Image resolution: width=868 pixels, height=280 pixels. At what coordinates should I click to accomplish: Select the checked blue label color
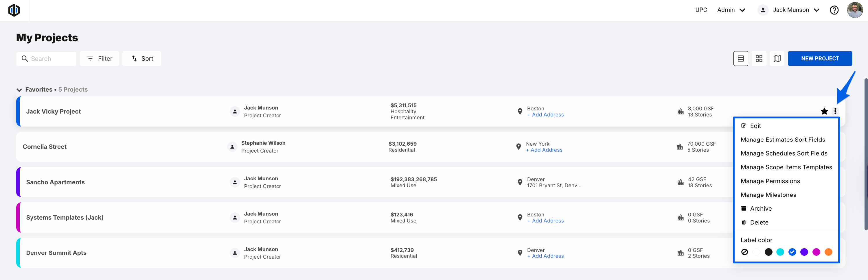coord(792,252)
